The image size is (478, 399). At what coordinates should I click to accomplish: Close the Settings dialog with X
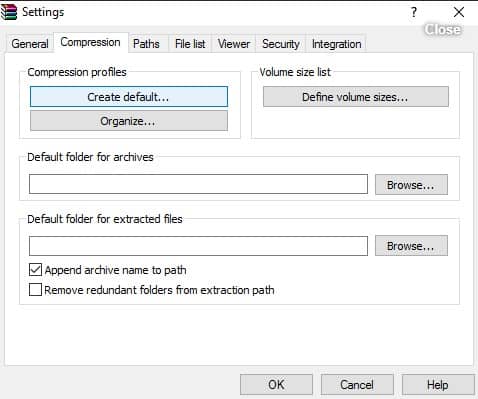(459, 12)
